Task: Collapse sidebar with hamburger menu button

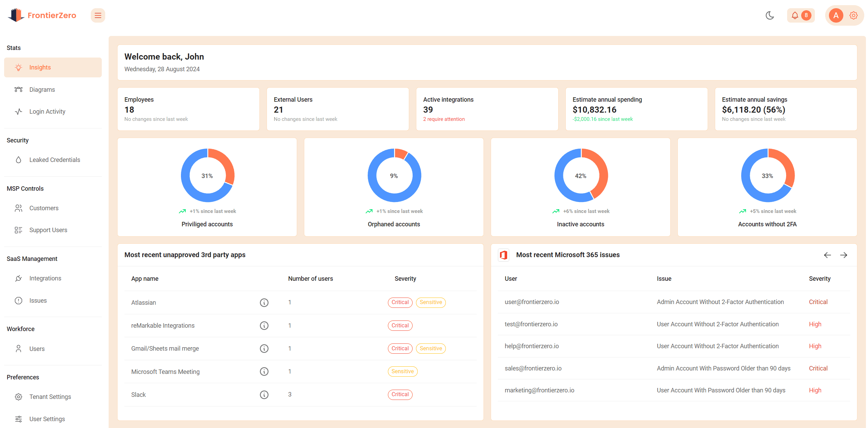Action: click(98, 15)
